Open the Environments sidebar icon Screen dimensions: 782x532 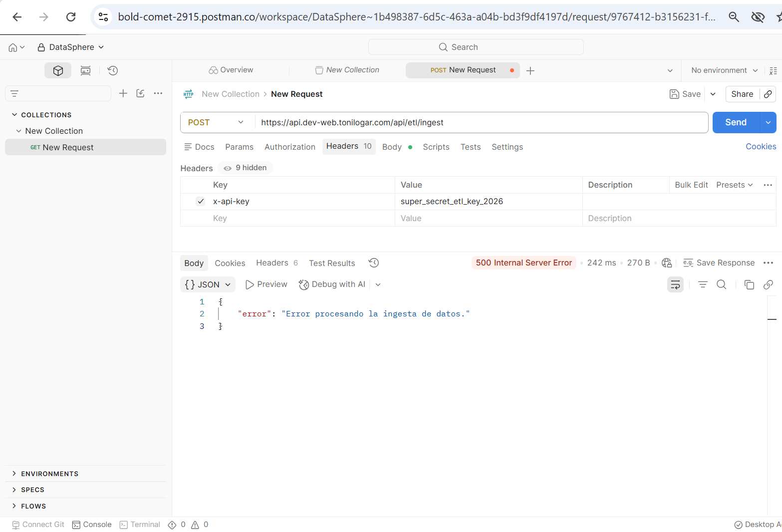click(x=86, y=70)
